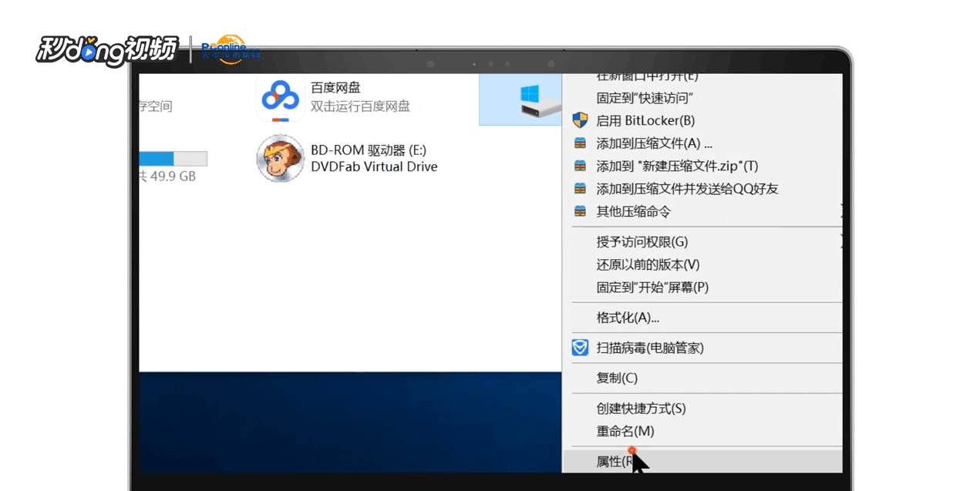Image resolution: width=980 pixels, height=491 pixels.
Task: Click the BitLocker shield icon
Action: (x=579, y=120)
